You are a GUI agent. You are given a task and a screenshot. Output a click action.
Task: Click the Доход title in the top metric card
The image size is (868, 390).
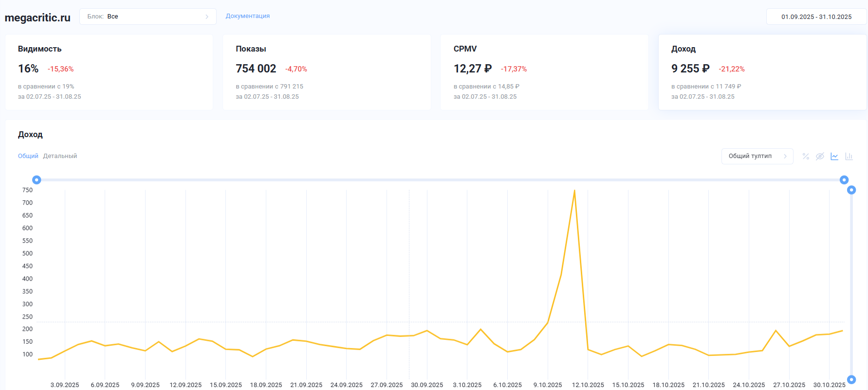(x=683, y=49)
